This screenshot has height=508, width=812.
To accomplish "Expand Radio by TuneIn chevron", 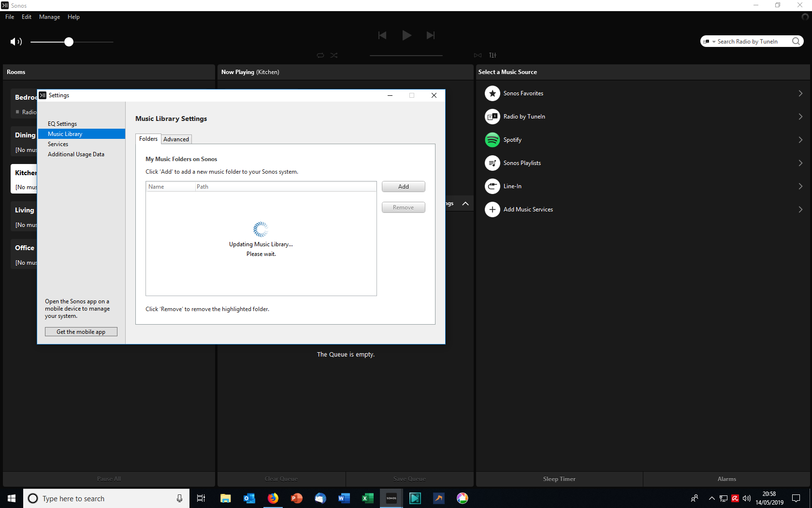I will tap(800, 117).
